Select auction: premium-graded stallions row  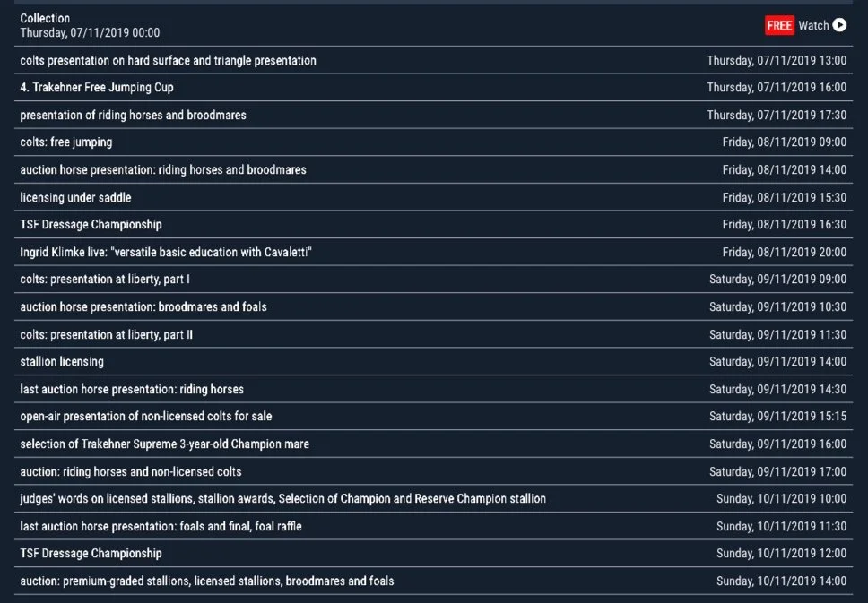point(433,581)
